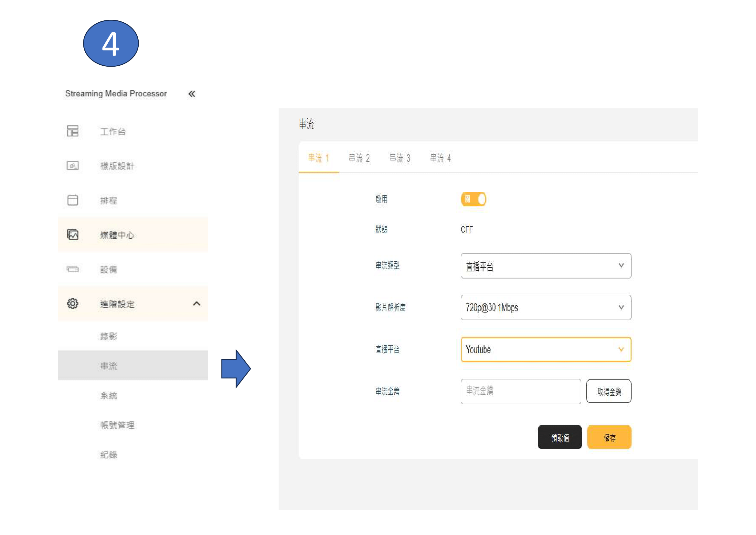Viewport: 756px width, 535px height.
Task: Open 帳號管理 in the sidebar submenu
Action: coord(117,425)
